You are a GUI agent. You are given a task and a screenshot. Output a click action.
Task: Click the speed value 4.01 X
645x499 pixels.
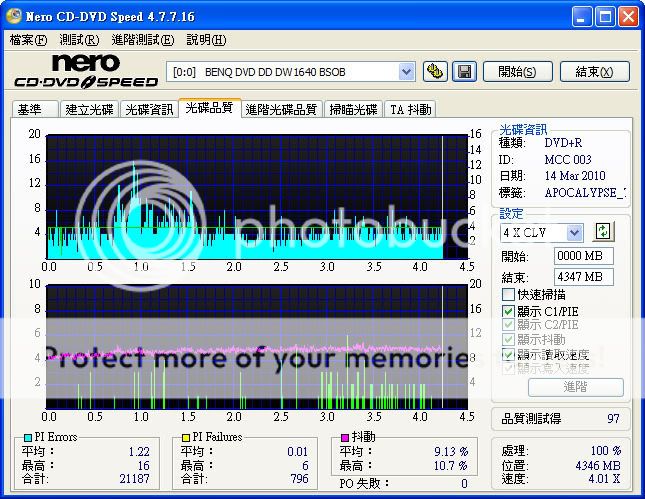(604, 479)
